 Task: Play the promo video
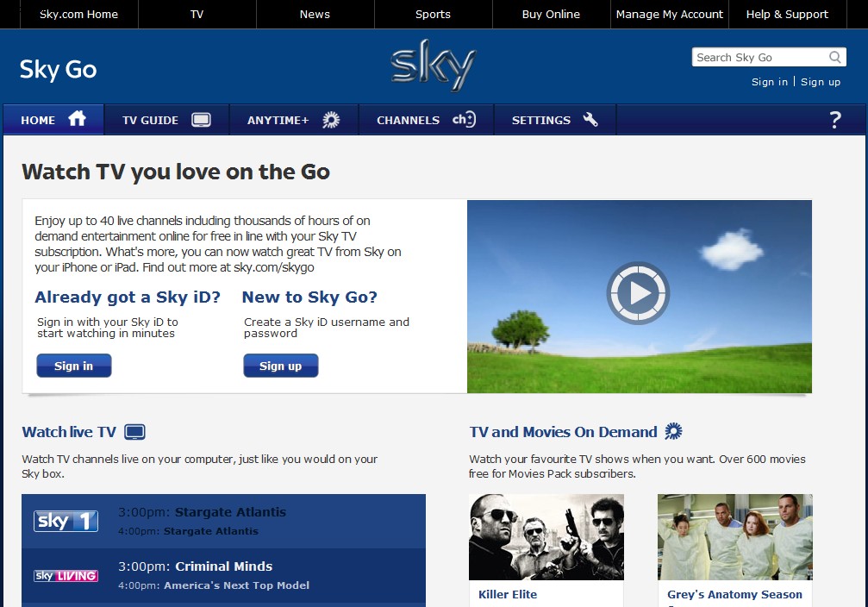(638, 293)
